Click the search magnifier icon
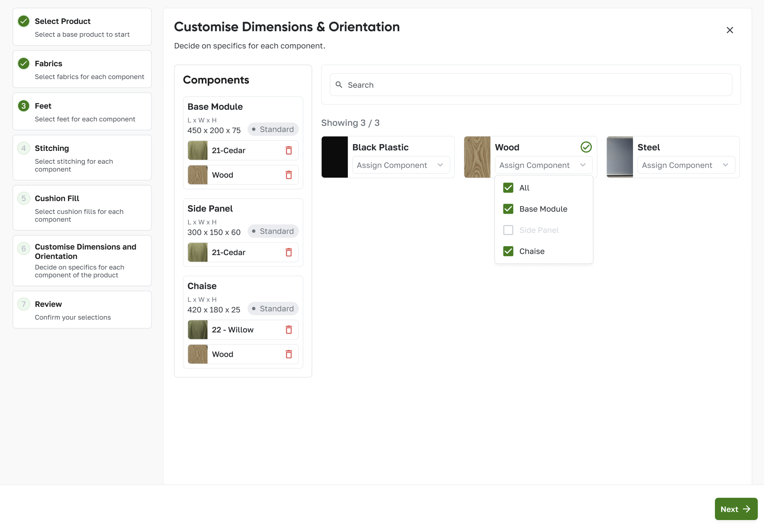This screenshot has height=532, width=764. pyautogui.click(x=339, y=85)
